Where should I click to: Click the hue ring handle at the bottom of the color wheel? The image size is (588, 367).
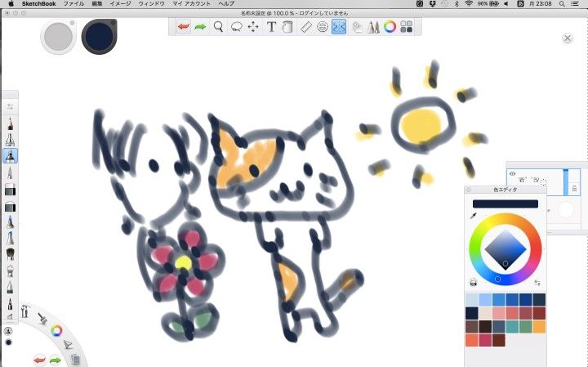pyautogui.click(x=497, y=280)
